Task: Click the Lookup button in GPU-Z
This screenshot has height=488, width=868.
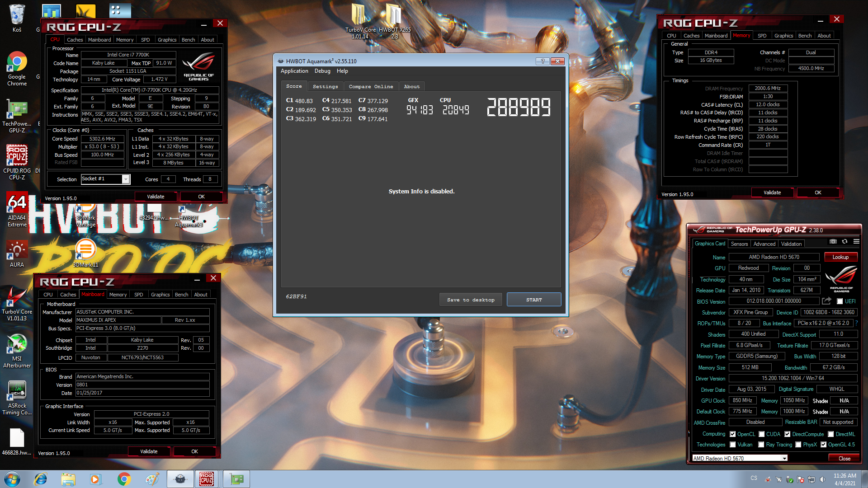Action: point(840,257)
